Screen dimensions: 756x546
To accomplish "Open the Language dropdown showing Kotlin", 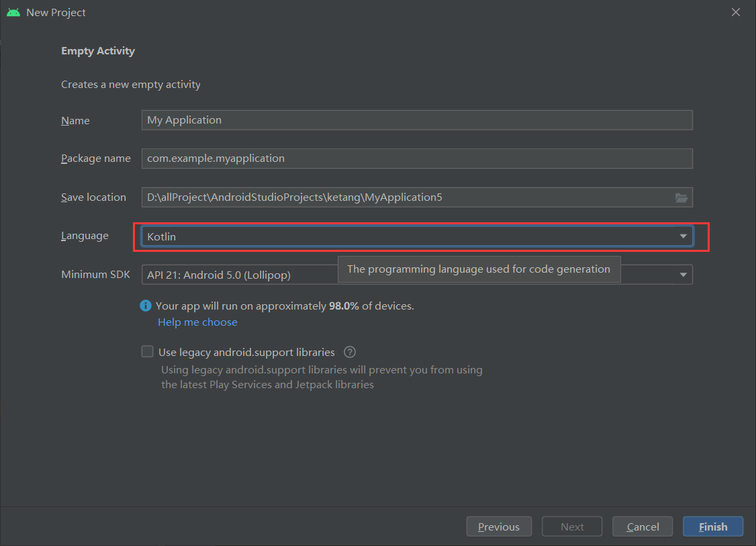I will (x=416, y=236).
